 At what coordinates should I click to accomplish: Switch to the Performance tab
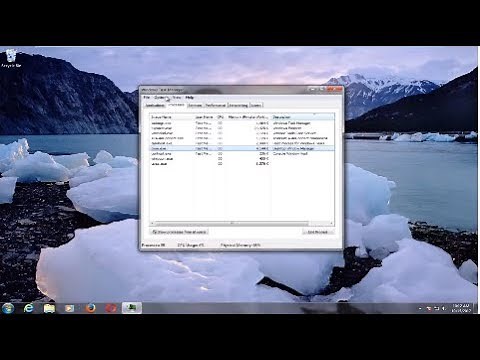pos(215,105)
